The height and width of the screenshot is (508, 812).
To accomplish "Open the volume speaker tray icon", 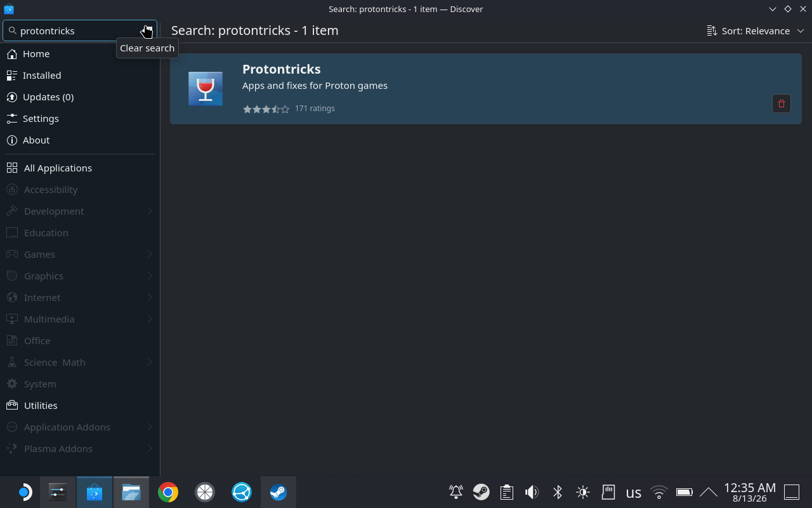I will tap(532, 492).
